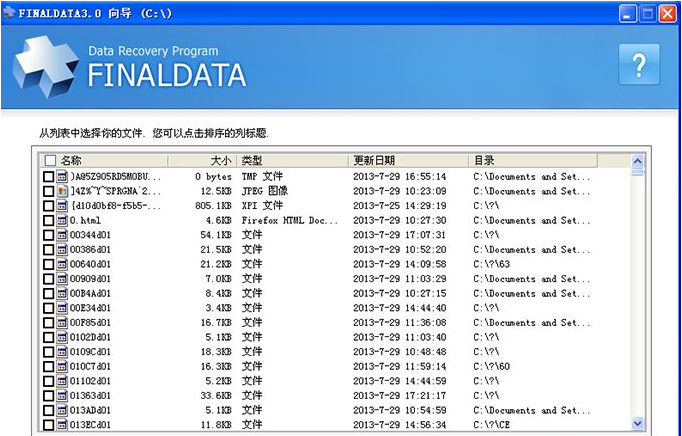Click file icon of 01363d01
682x436 pixels.
pyautogui.click(x=62, y=396)
